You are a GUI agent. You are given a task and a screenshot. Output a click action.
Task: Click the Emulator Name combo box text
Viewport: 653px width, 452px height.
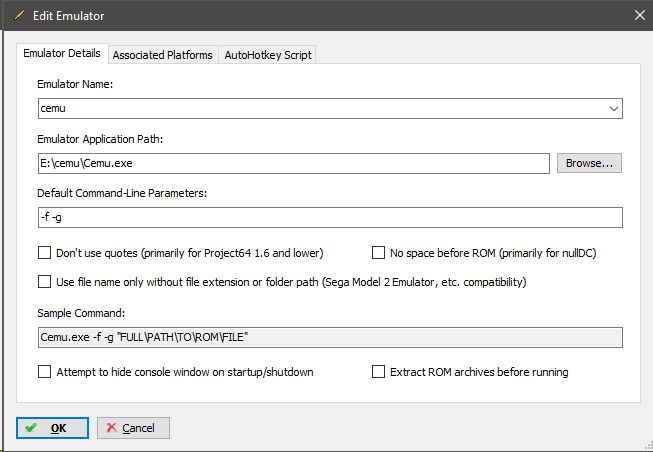(322, 109)
